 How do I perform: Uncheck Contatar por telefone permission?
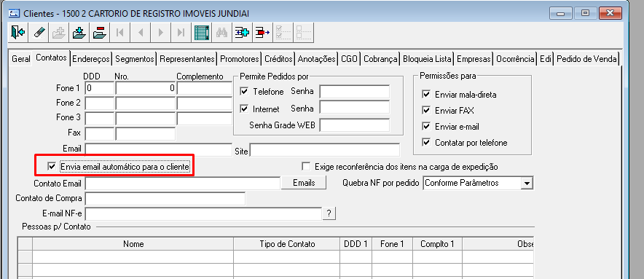point(426,143)
